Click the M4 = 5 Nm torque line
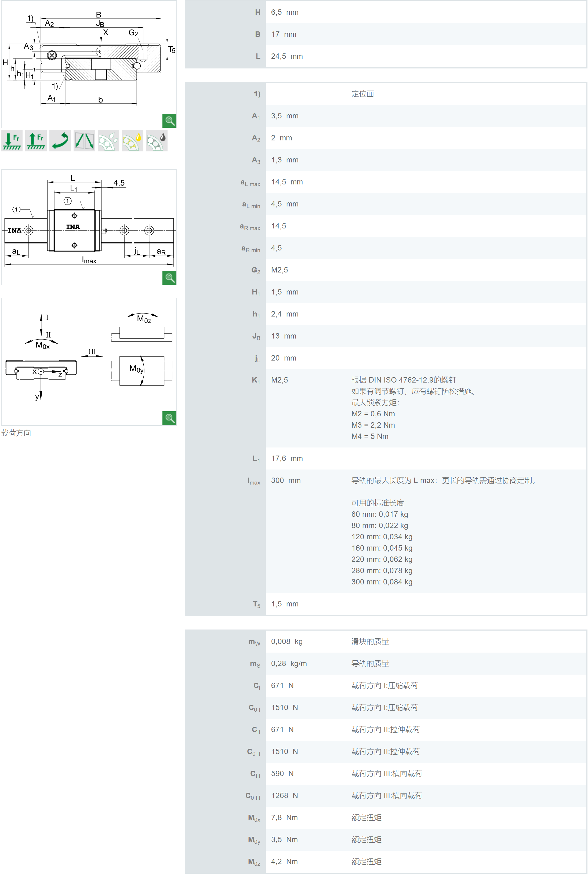 pos(370,436)
